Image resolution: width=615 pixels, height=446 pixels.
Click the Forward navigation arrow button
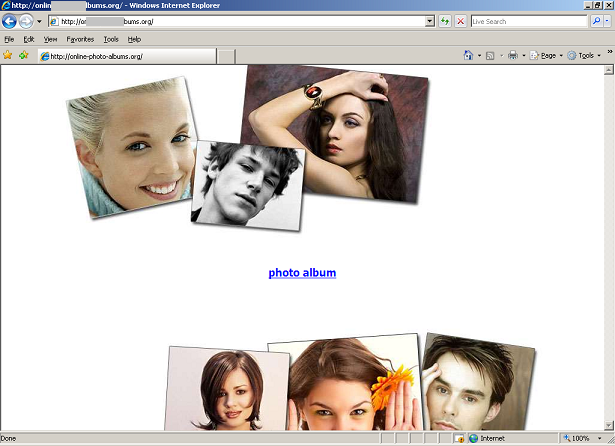point(26,21)
